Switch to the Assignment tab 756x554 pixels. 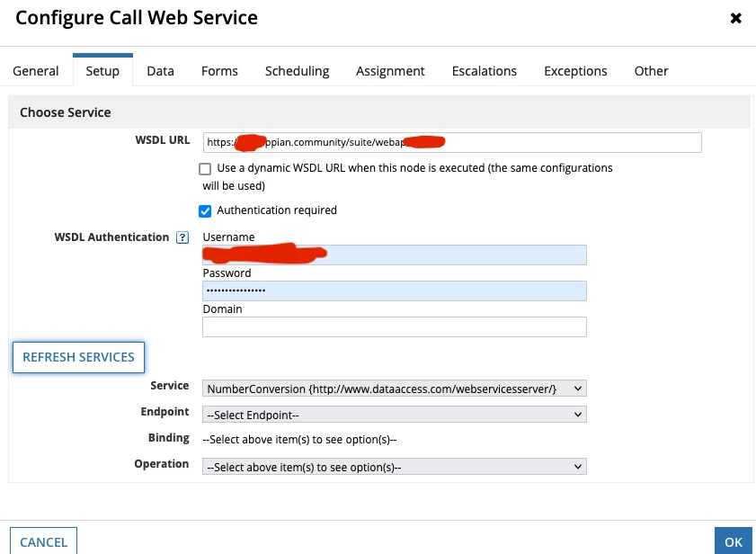click(390, 71)
